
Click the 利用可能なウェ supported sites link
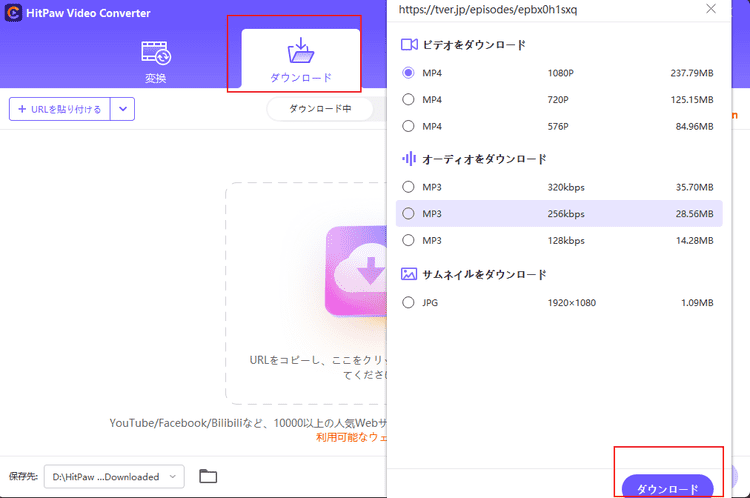tap(352, 437)
